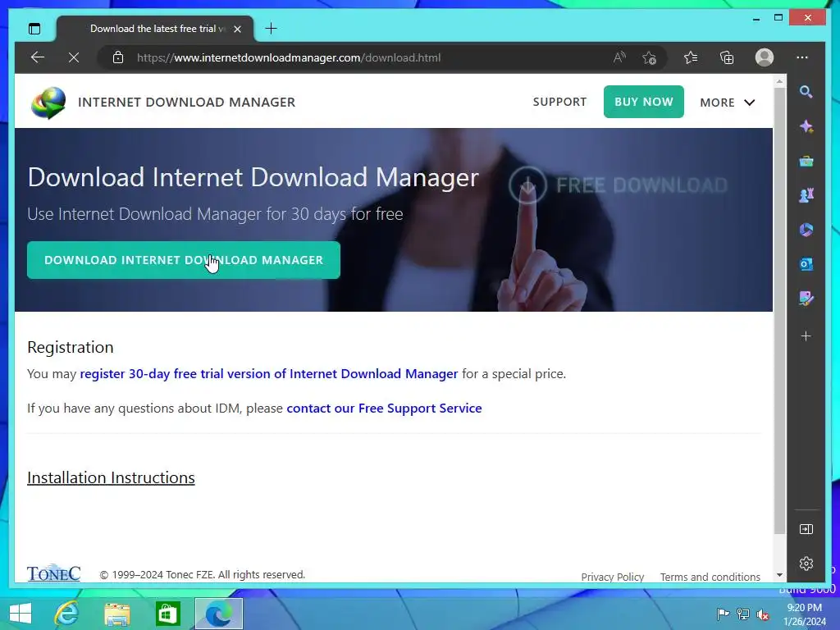The height and width of the screenshot is (630, 840).
Task: Click the Tonec logo in footer
Action: [x=53, y=573]
